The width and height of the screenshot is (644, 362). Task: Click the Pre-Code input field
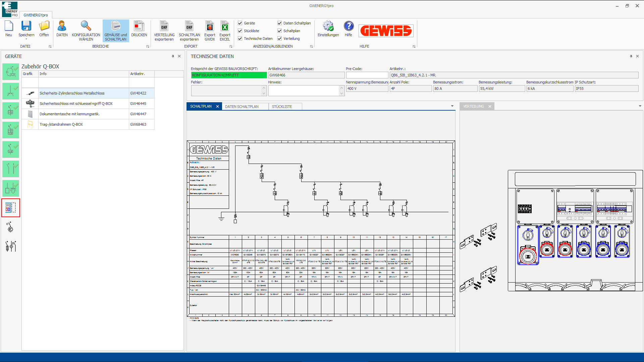pyautogui.click(x=367, y=75)
